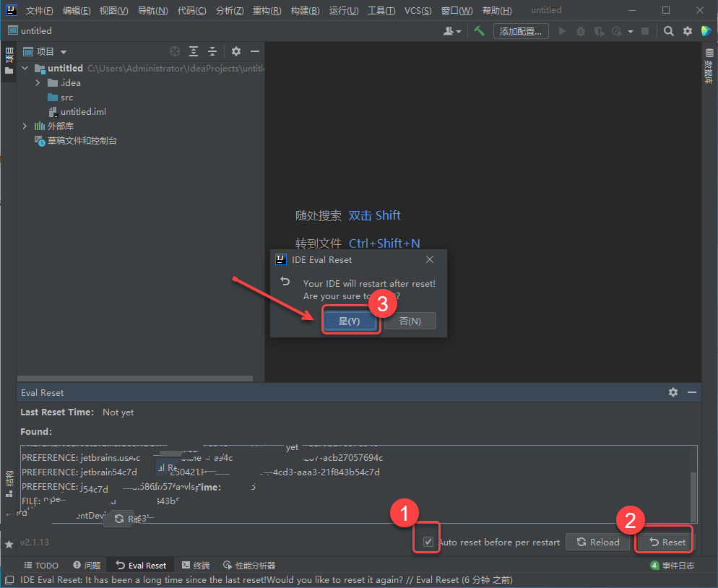The width and height of the screenshot is (718, 588).
Task: Open the code-with-me user icon dropdown
Action: (x=452, y=31)
